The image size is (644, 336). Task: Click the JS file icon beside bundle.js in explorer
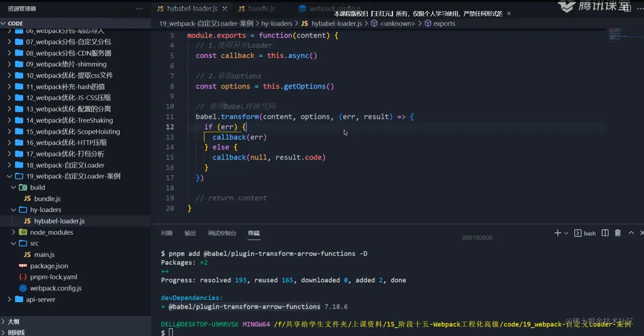27,199
